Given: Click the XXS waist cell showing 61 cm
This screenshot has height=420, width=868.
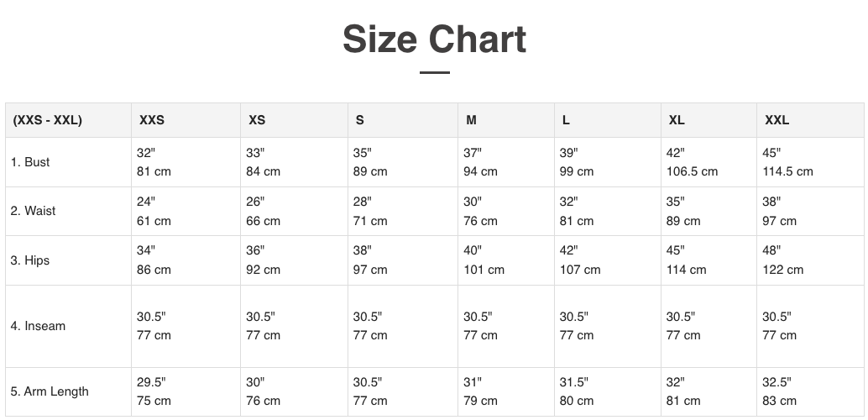Looking at the screenshot, I should 154,221.
